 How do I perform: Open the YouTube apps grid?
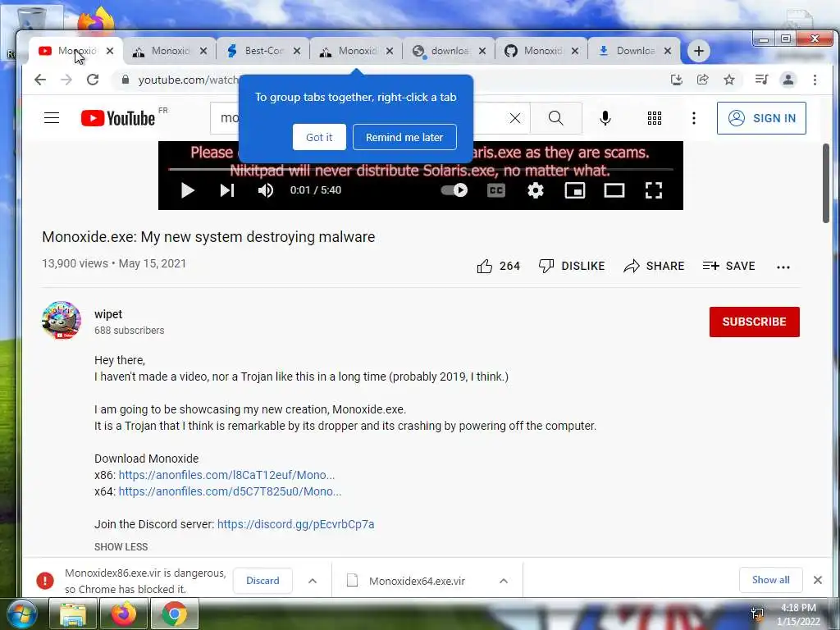[654, 118]
